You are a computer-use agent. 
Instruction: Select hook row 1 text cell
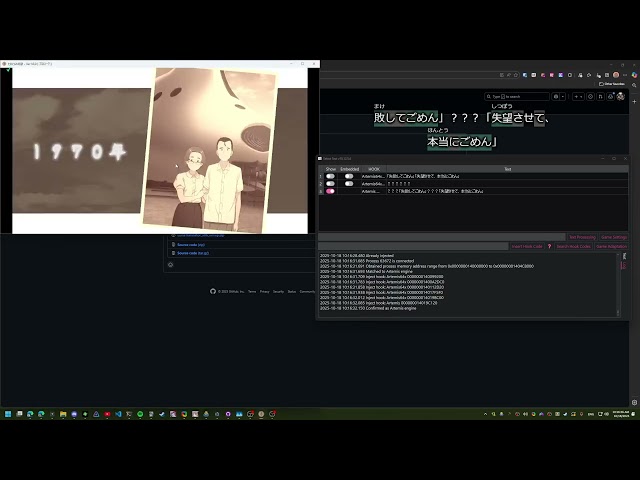point(507,176)
